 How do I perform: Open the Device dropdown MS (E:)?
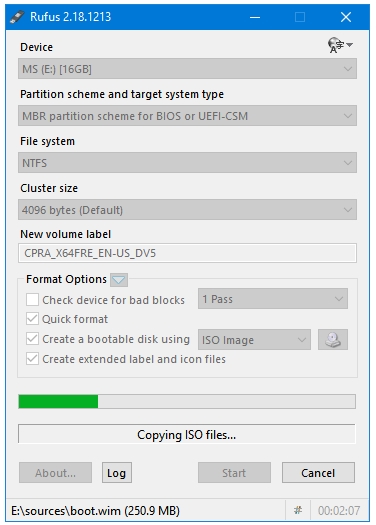click(x=187, y=69)
